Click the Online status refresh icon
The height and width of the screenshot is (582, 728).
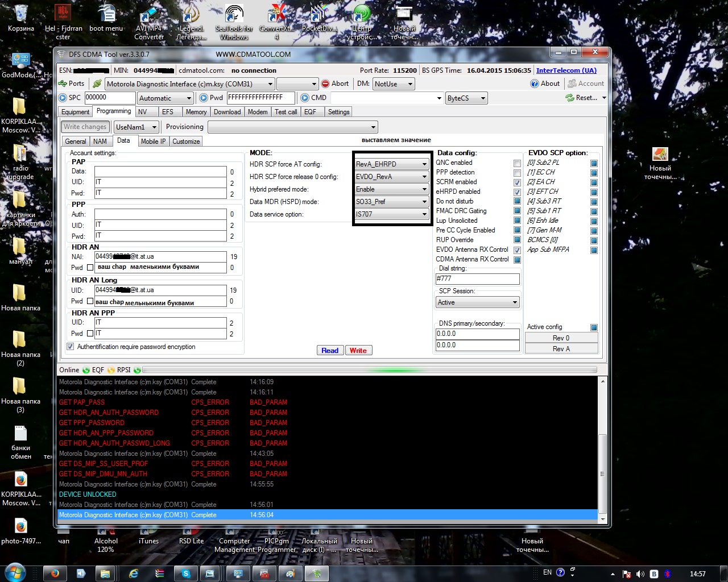[x=86, y=370]
